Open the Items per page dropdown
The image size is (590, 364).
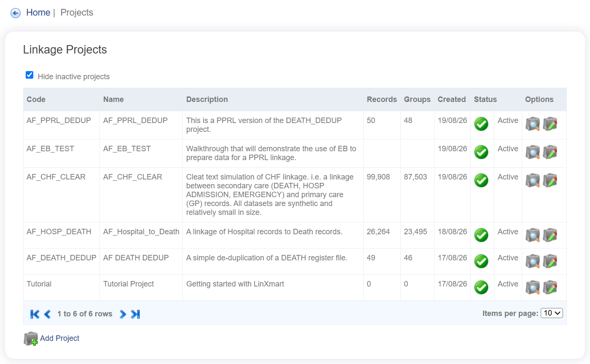coord(552,313)
